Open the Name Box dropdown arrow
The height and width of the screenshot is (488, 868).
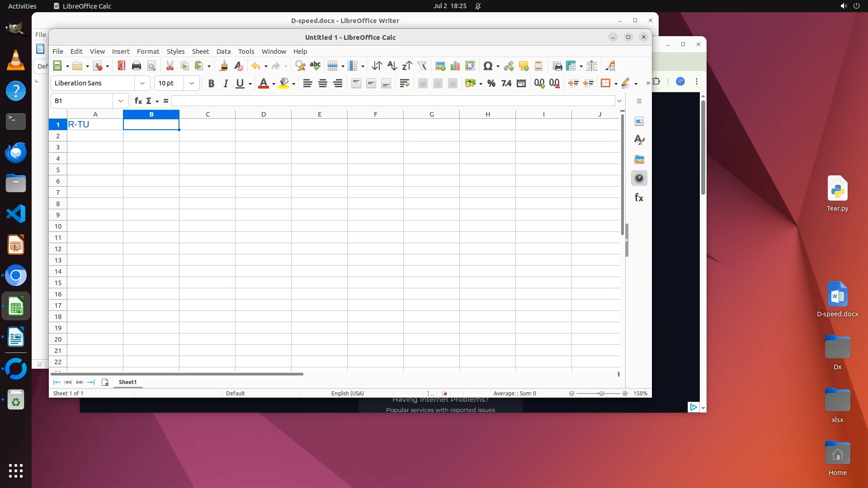[x=121, y=101]
